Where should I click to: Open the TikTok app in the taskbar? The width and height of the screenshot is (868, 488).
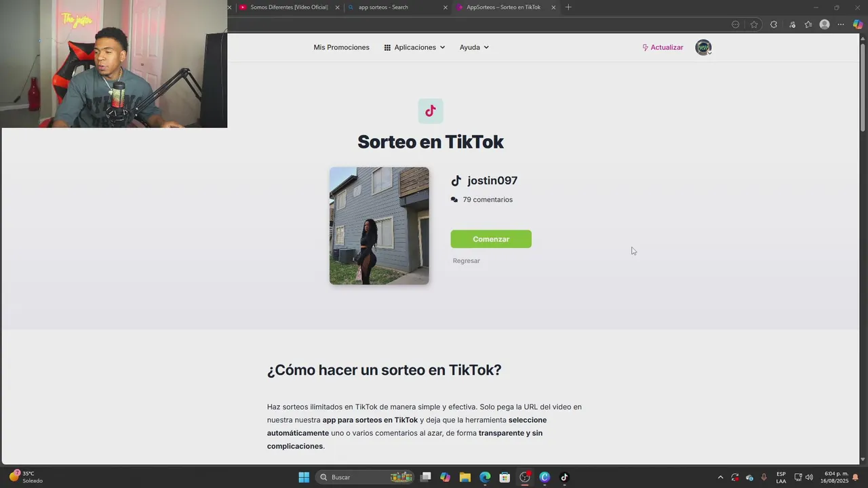pyautogui.click(x=564, y=477)
